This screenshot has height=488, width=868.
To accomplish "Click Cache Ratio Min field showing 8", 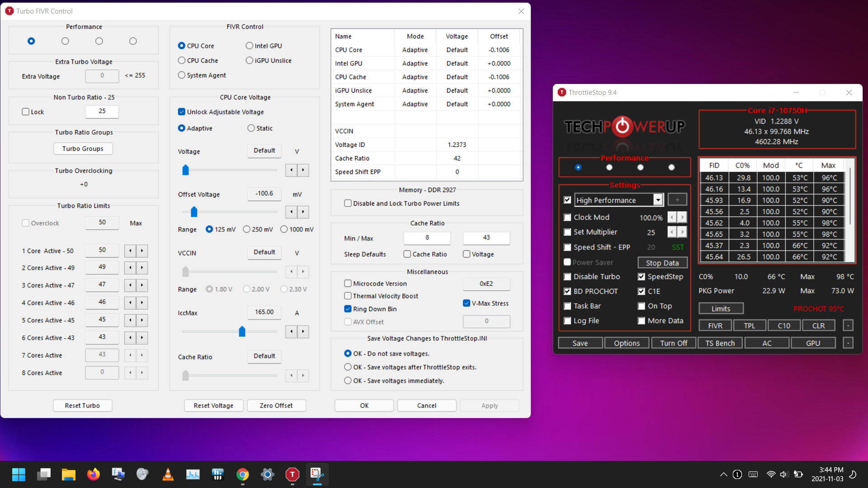I will 427,238.
